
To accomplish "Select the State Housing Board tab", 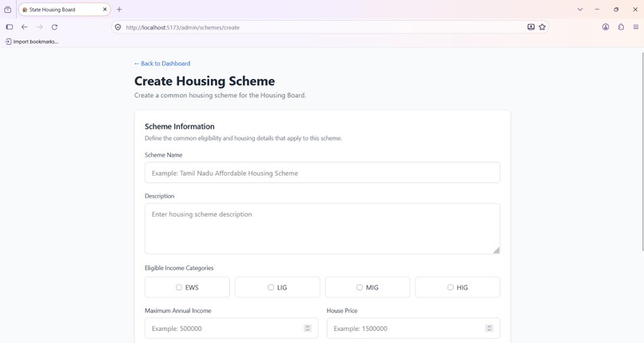I will 65,10.
